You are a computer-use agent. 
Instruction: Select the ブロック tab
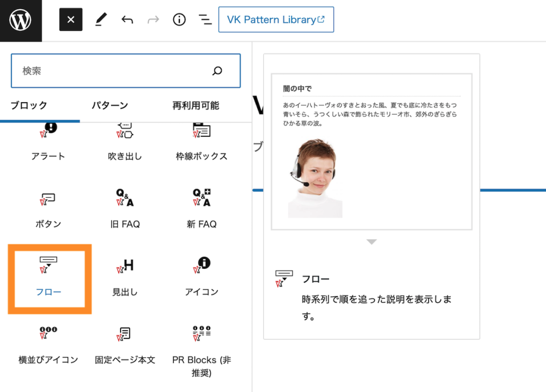[x=29, y=105]
